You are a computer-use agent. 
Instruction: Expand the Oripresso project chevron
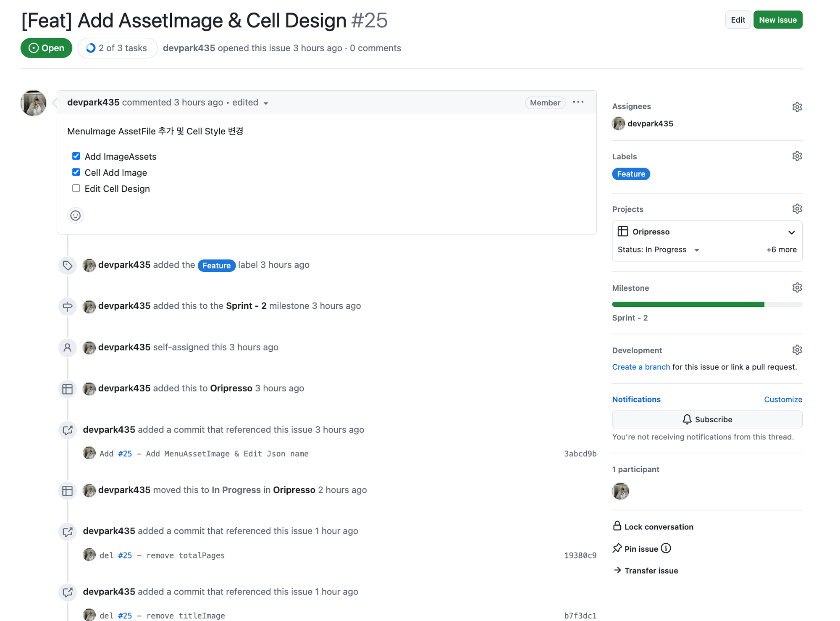(x=791, y=232)
